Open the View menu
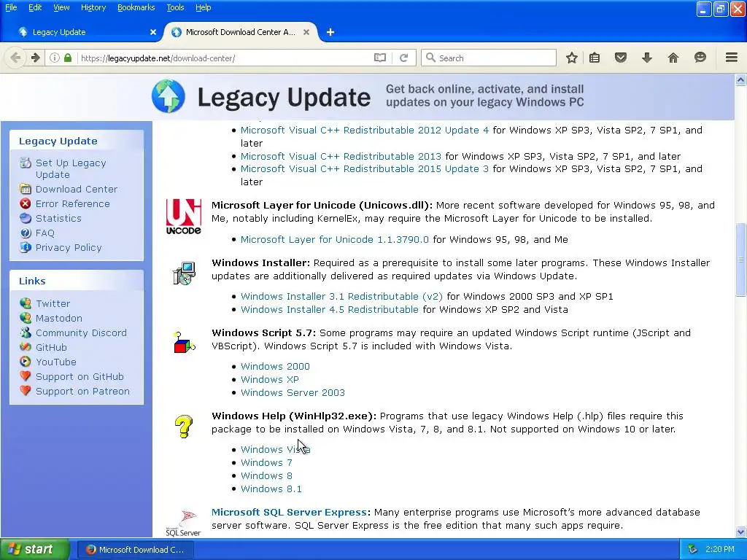 click(x=61, y=7)
